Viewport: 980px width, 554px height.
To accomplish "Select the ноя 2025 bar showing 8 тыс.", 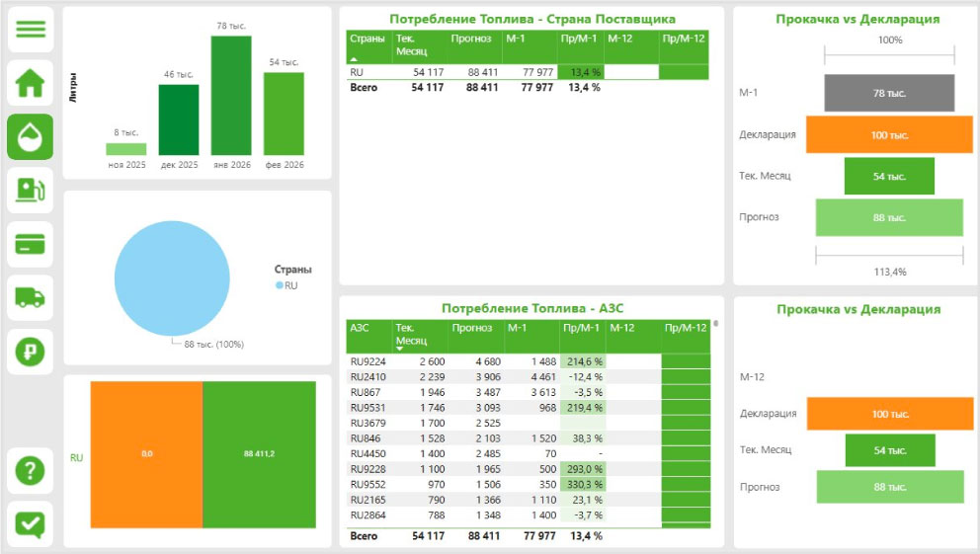I will pos(125,149).
